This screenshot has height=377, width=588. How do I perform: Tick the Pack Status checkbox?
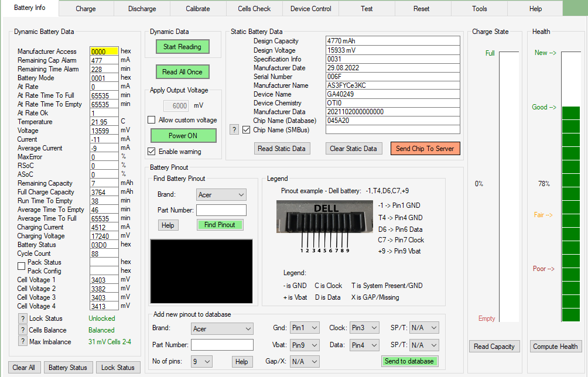[x=22, y=266]
